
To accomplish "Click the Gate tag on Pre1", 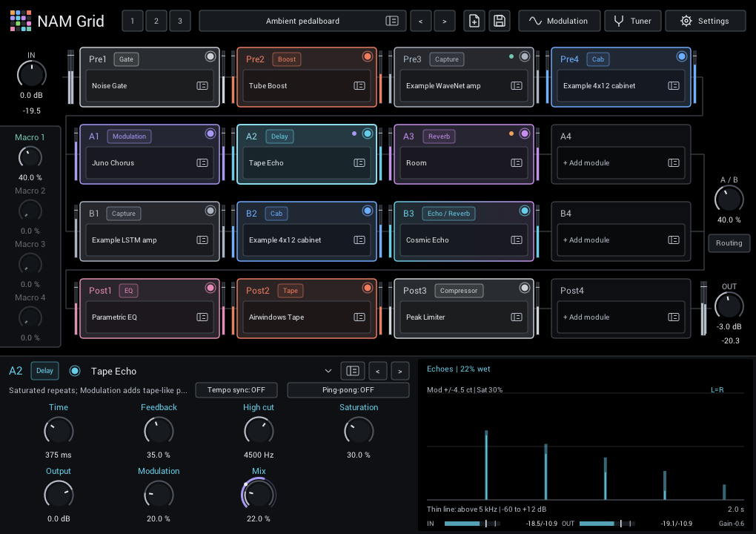I will point(126,59).
